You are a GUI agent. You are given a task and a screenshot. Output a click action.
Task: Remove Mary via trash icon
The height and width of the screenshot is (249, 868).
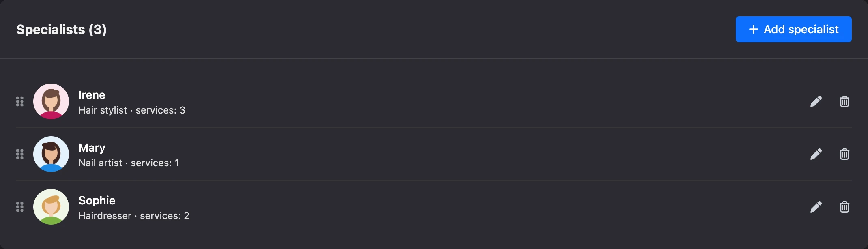point(844,154)
